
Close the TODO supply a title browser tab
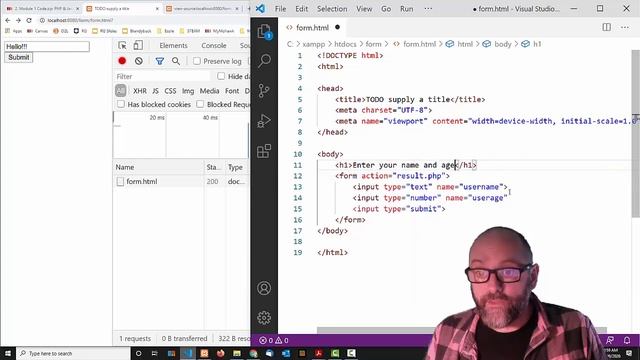[157, 9]
